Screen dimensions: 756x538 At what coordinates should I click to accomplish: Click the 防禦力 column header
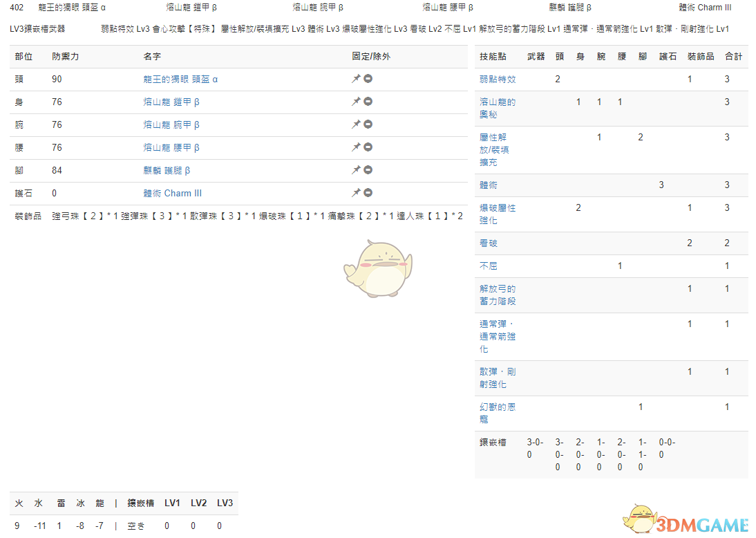(66, 57)
